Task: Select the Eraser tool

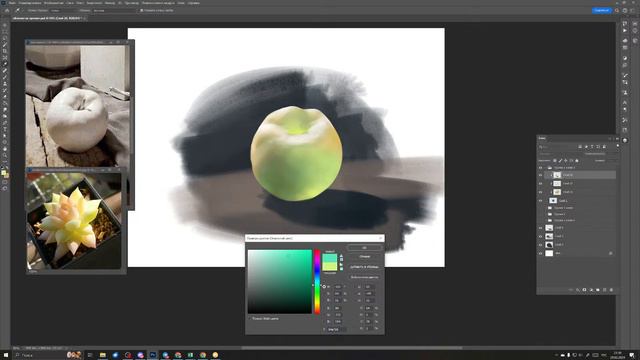Action: click(x=5, y=97)
